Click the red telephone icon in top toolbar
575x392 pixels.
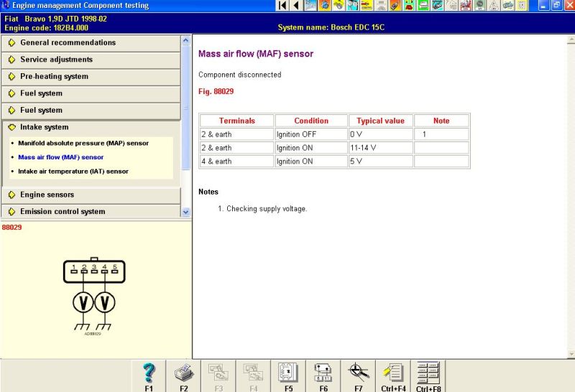coord(408,6)
